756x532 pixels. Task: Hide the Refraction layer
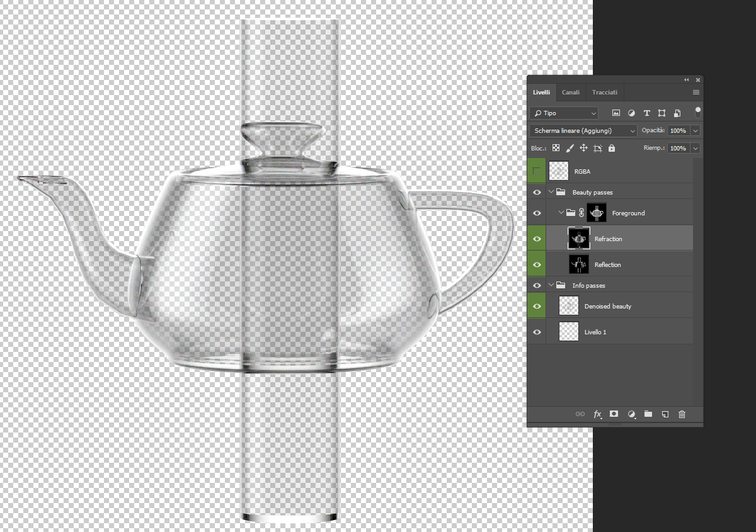tap(537, 239)
